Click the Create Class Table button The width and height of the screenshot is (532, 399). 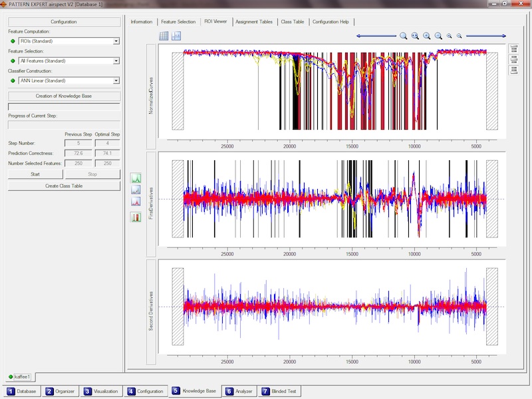(64, 186)
